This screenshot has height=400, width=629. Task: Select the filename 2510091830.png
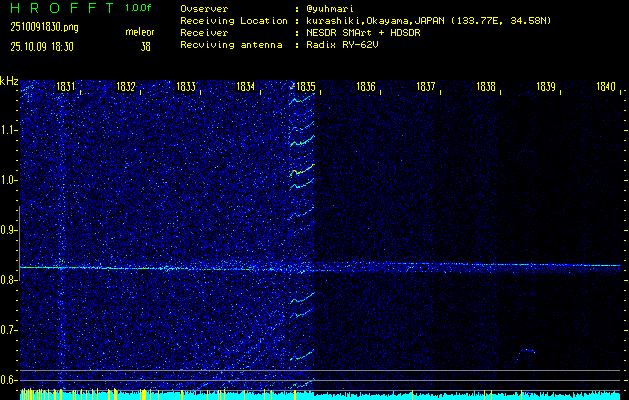45,27
